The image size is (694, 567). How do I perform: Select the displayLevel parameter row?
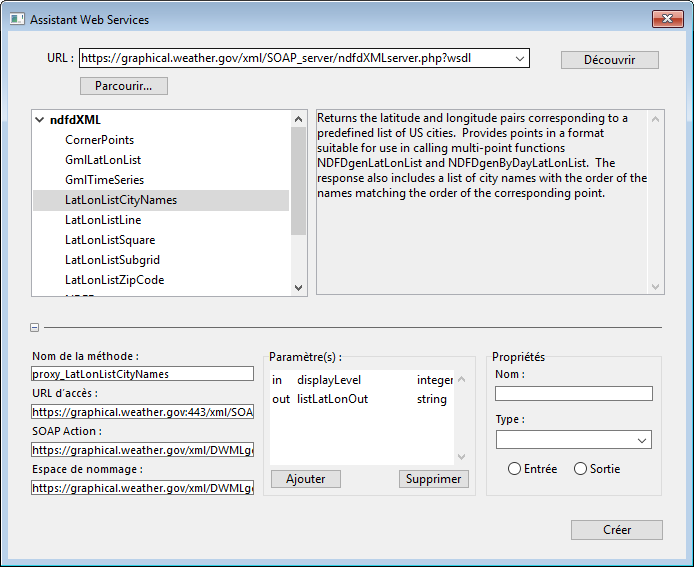point(329,380)
